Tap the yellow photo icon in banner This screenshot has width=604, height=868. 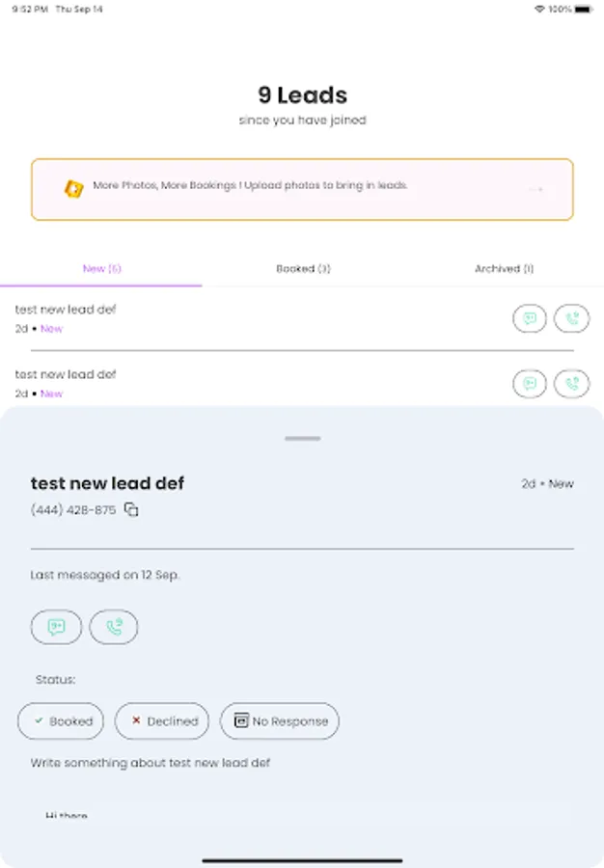pos(73,189)
